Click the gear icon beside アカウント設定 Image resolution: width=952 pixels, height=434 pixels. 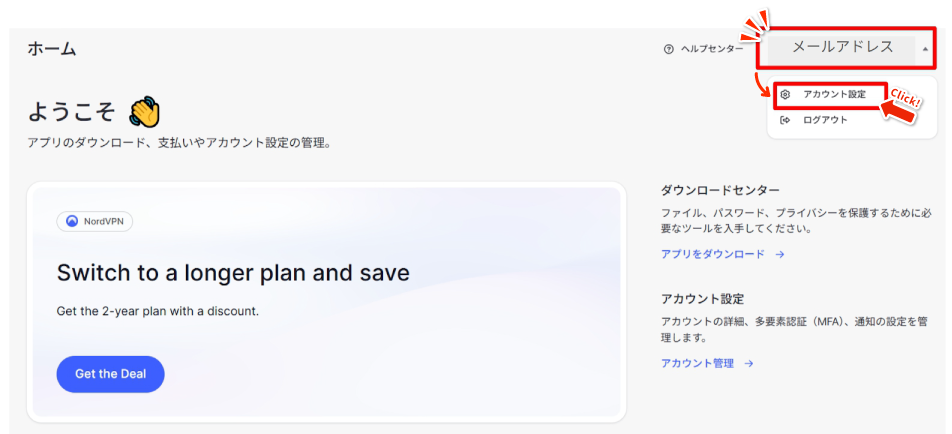click(786, 94)
